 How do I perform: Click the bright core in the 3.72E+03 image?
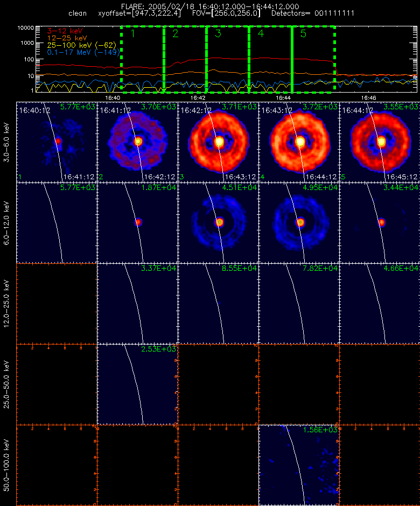point(300,142)
